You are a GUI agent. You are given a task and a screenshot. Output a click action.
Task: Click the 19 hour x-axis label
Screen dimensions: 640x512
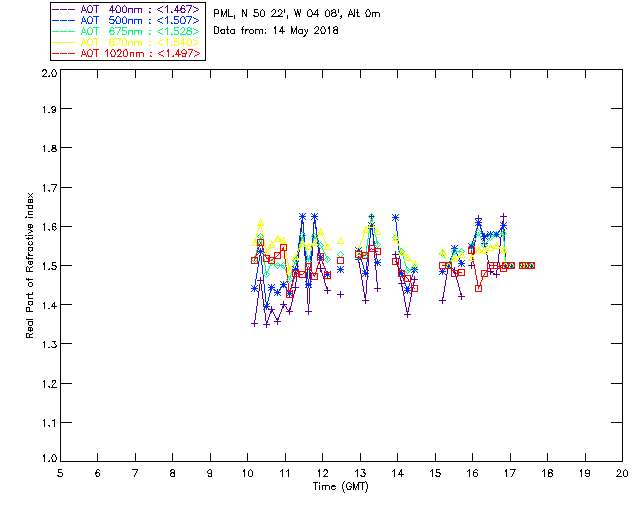tap(585, 473)
